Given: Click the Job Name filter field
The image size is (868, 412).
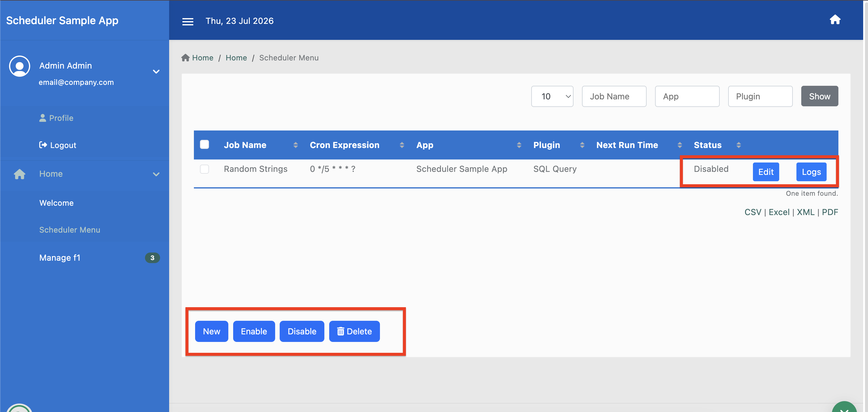Looking at the screenshot, I should coord(614,96).
